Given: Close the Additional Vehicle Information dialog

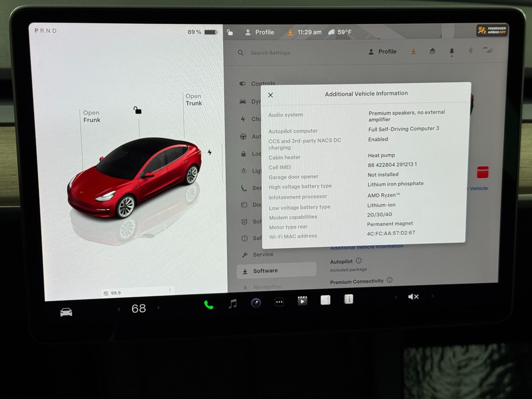Looking at the screenshot, I should click(x=270, y=95).
